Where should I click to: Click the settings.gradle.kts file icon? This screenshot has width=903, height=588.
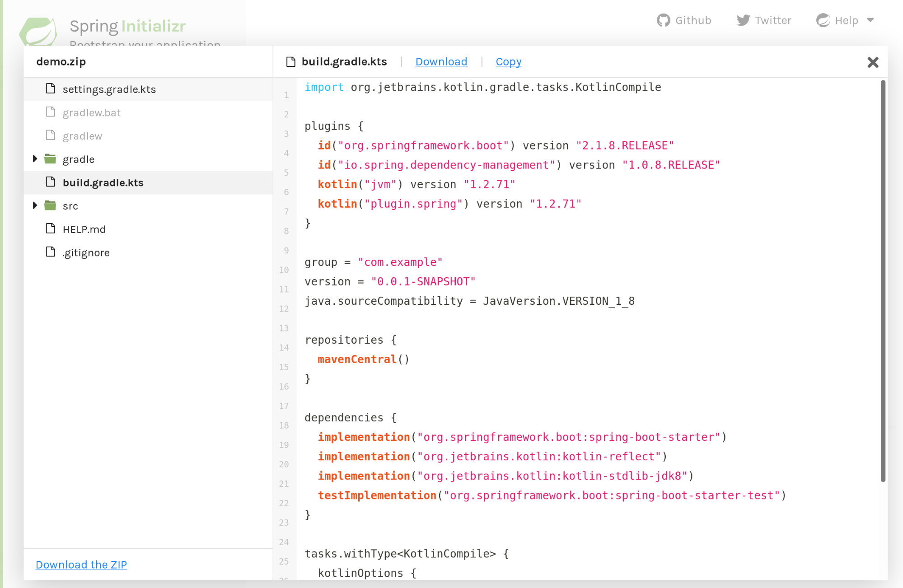(52, 89)
